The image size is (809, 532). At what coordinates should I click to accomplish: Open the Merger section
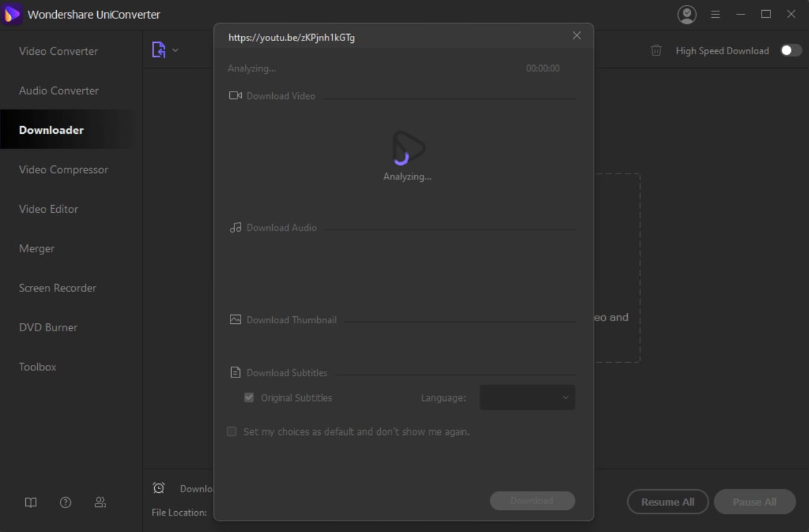37,249
